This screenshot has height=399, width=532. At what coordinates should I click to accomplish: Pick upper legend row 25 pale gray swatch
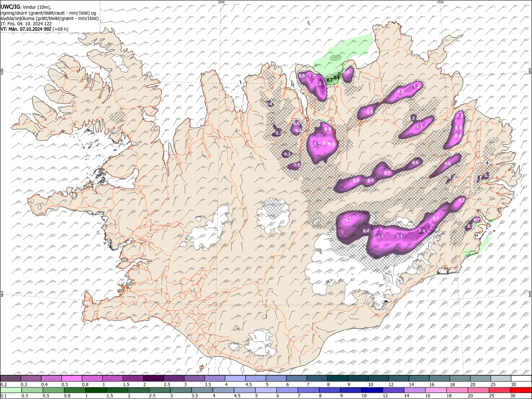tap(501, 379)
